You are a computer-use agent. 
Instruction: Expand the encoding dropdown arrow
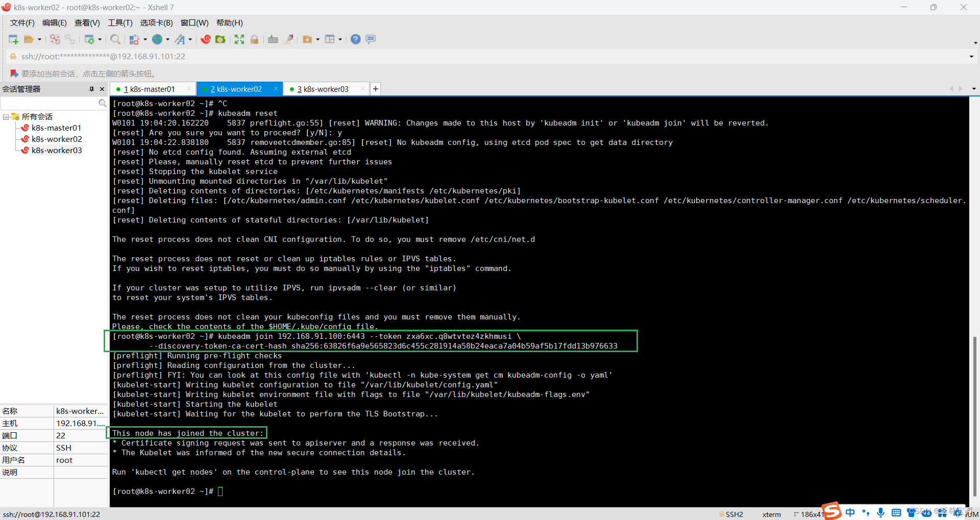pos(167,39)
